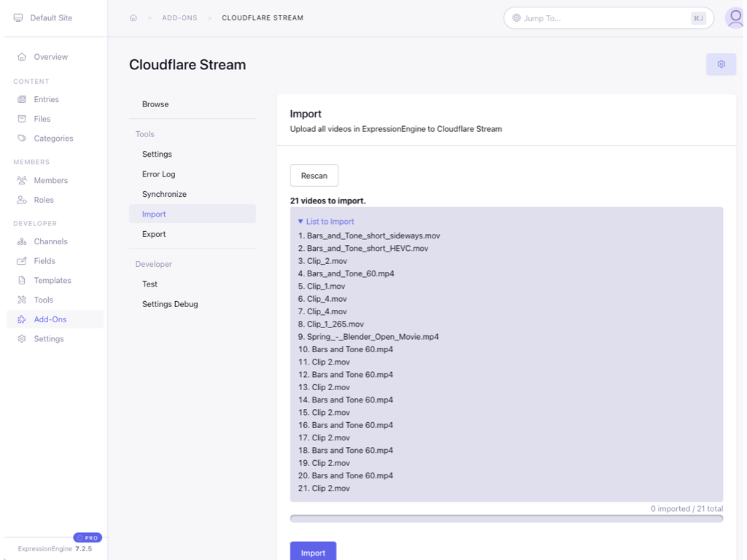Image resolution: width=747 pixels, height=560 pixels.
Task: Click the Templates document icon in the sidebar
Action: [x=22, y=281]
